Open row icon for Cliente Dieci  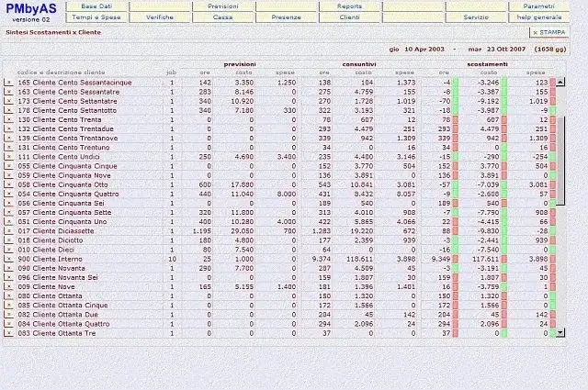(8, 250)
